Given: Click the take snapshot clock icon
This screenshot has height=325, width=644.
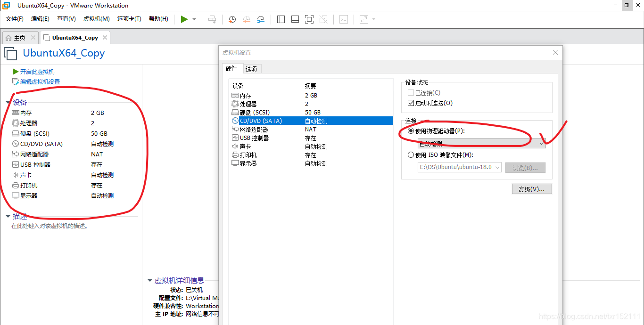Looking at the screenshot, I should point(232,19).
